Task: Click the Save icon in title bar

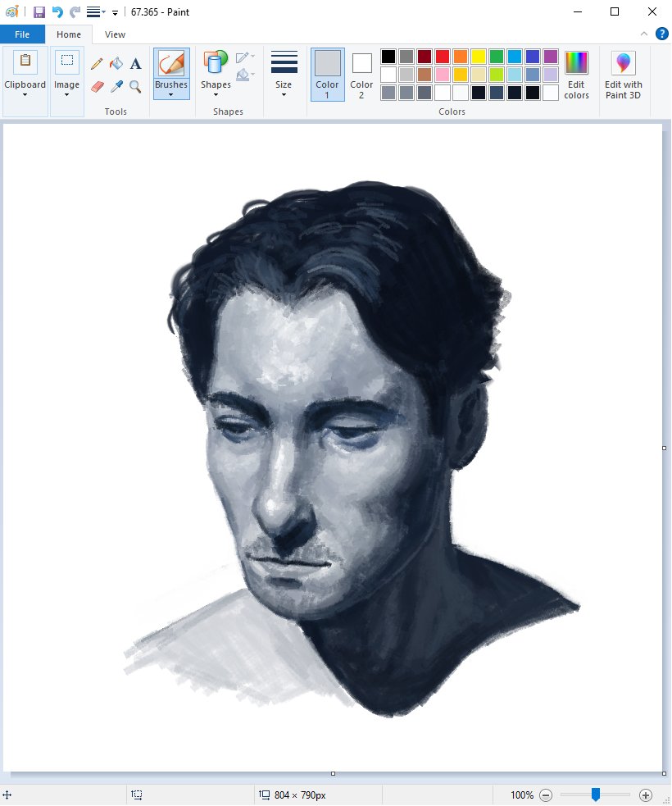Action: [x=39, y=12]
